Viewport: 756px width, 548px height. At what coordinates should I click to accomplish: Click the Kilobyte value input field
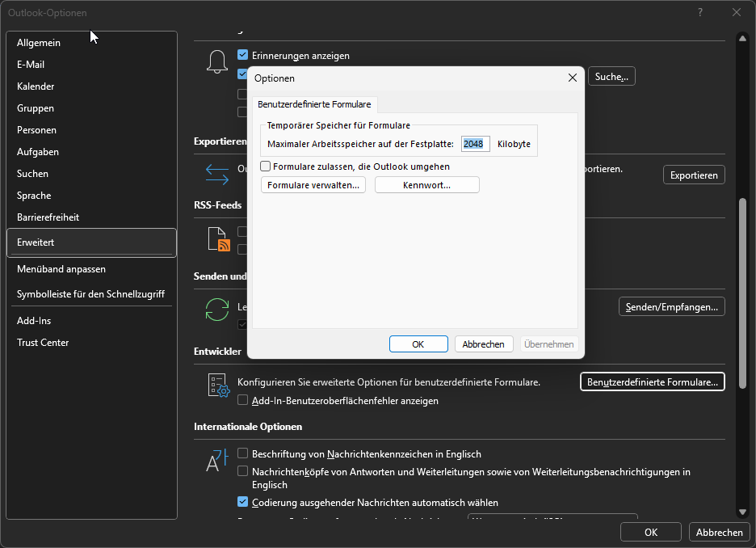click(x=475, y=144)
